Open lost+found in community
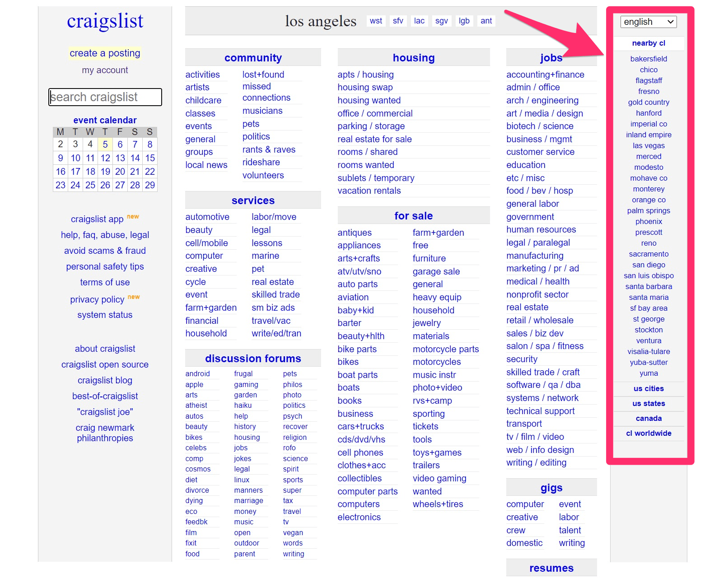The width and height of the screenshot is (728, 583). tap(263, 75)
